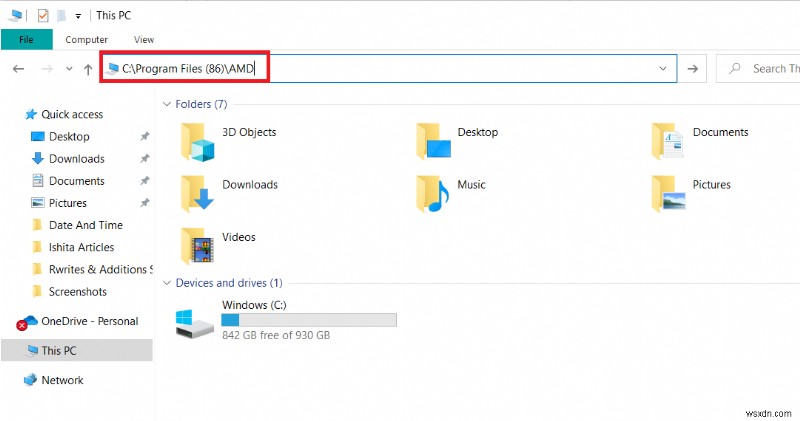Screen dimensions: 800x421
Task: Click the Properties checkmark icon in title bar
Action: tap(43, 16)
